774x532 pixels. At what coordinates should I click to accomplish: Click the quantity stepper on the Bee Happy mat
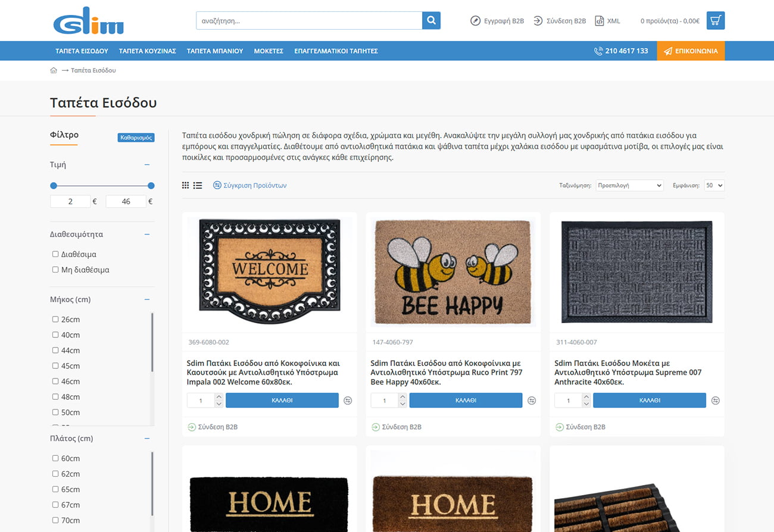402,400
